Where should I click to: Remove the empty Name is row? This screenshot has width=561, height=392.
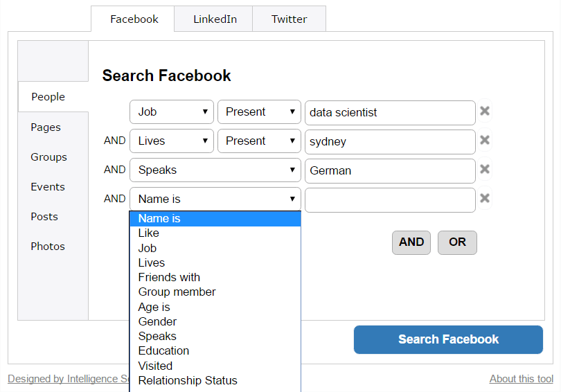click(x=484, y=198)
